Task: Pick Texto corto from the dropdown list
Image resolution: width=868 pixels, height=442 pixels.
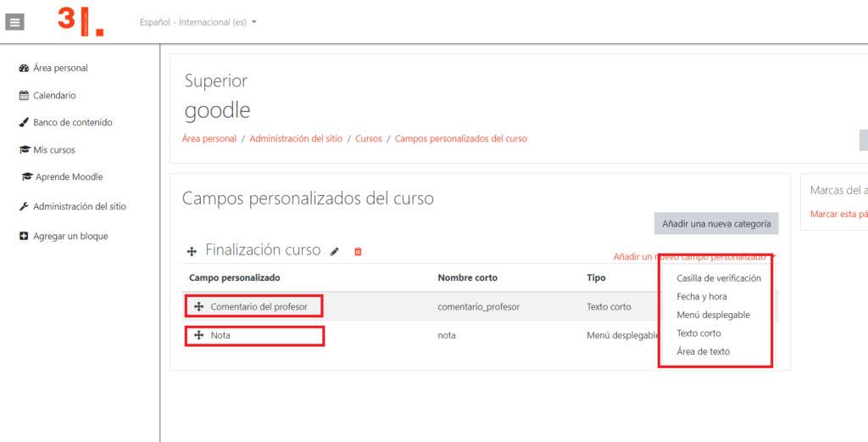Action: (x=698, y=333)
